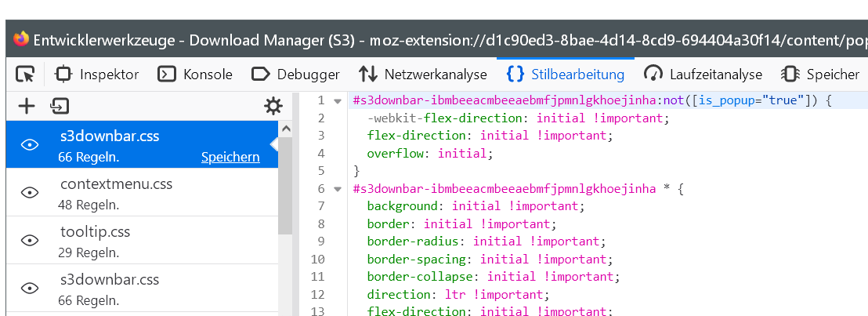Screen dimensions: 868x316
Task: Toggle visibility of tooltip.css
Action: (x=29, y=240)
